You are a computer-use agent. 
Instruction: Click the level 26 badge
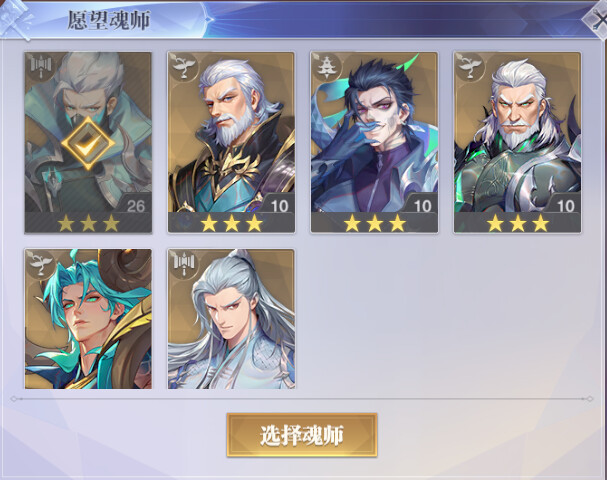[x=134, y=204]
